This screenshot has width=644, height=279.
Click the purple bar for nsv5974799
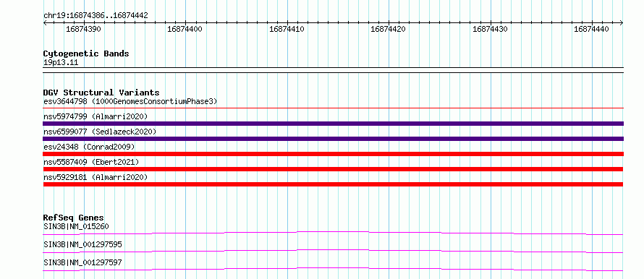click(x=333, y=124)
